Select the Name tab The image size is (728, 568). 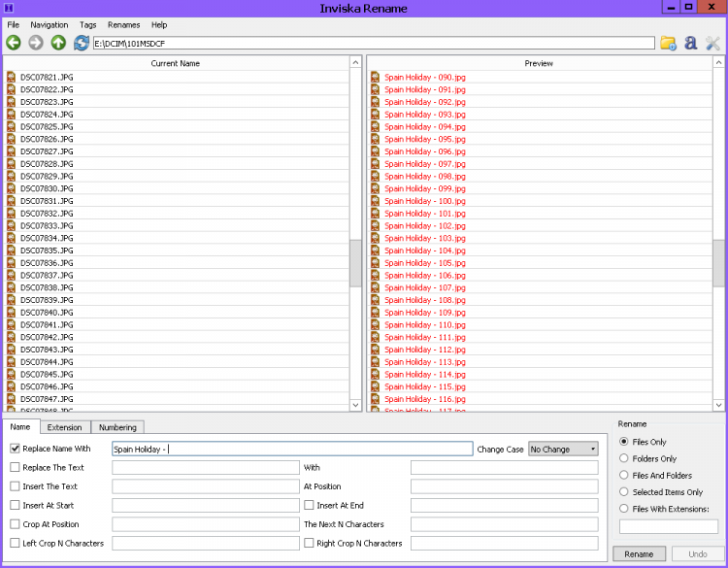(20, 427)
